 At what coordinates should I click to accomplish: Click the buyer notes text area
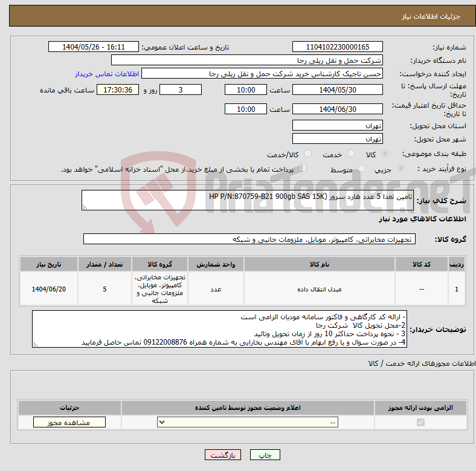click(219, 329)
